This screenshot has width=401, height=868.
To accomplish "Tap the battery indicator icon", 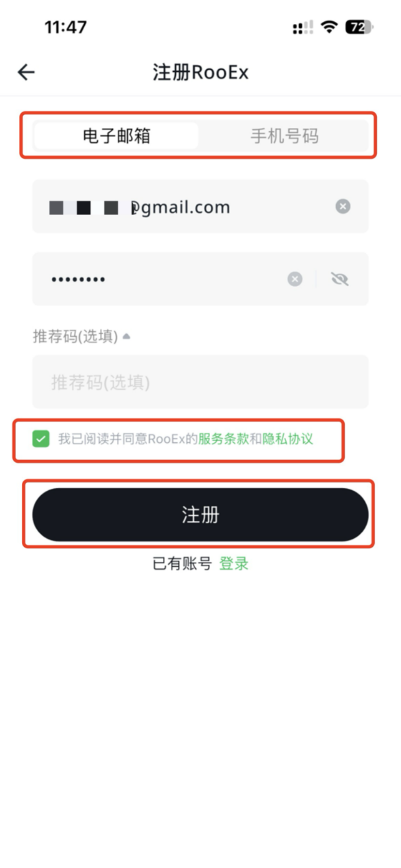I will pos(359,27).
